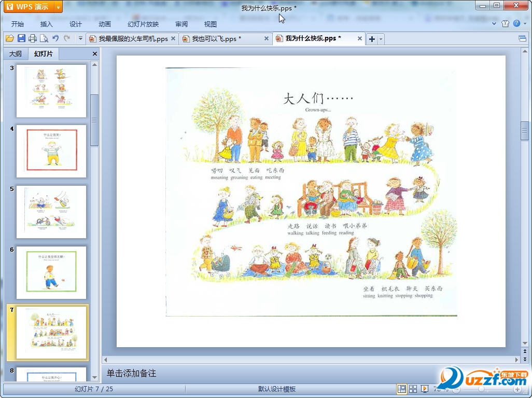Click right arrow of horizontal scrollbar
This screenshot has height=398, width=532.
pyautogui.click(x=517, y=360)
